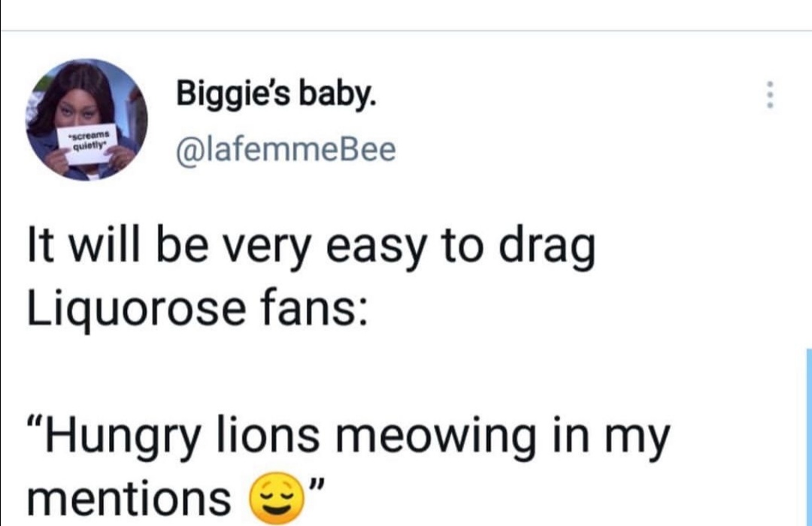The image size is (812, 526).
Task: Click the "screams quietly" sign in avatar
Action: click(89, 142)
